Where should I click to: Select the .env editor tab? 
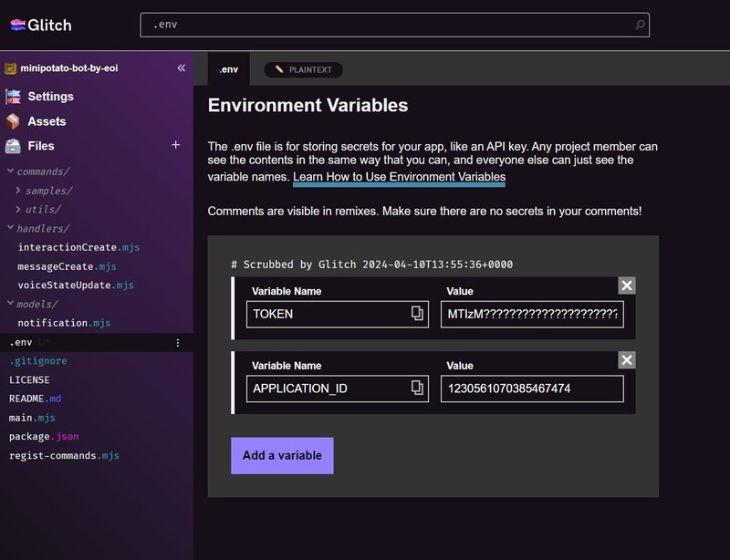pyautogui.click(x=229, y=69)
